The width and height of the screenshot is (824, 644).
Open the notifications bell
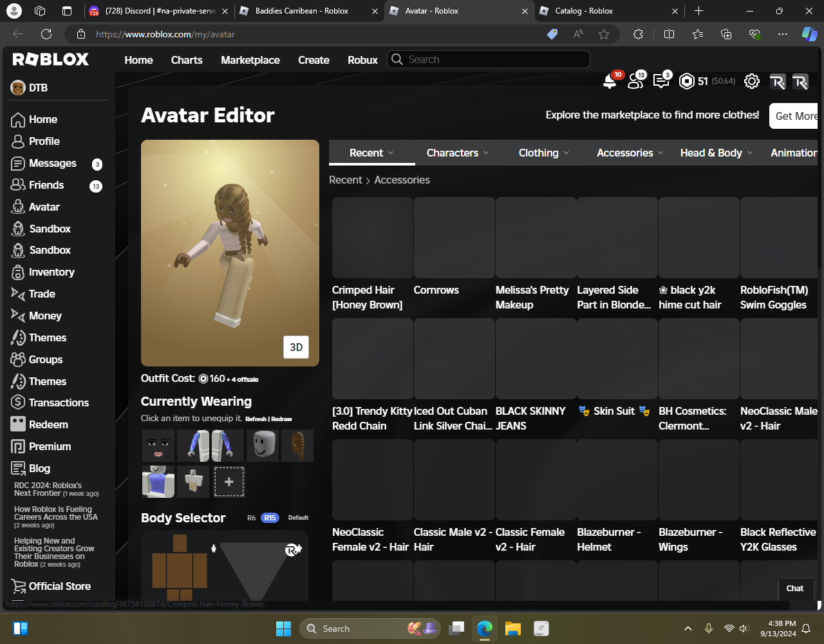point(610,81)
